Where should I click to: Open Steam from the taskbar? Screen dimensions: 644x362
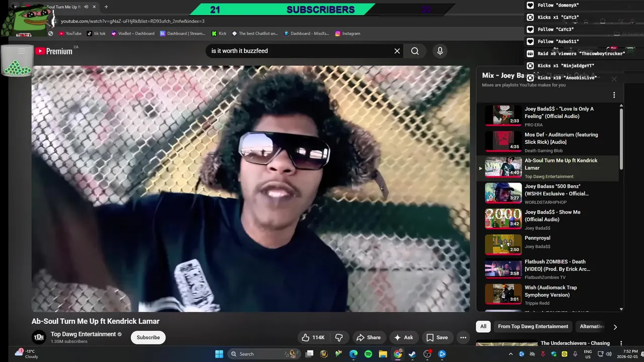pos(412,354)
